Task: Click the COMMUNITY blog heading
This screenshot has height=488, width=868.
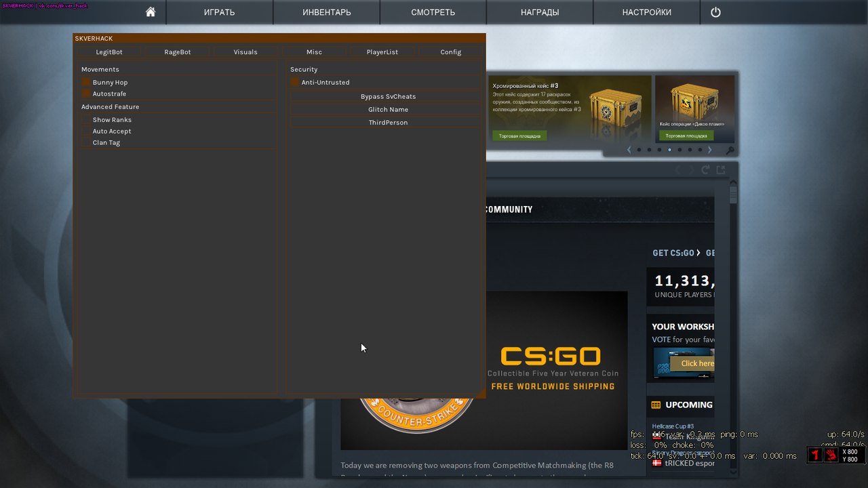Action: pos(509,209)
